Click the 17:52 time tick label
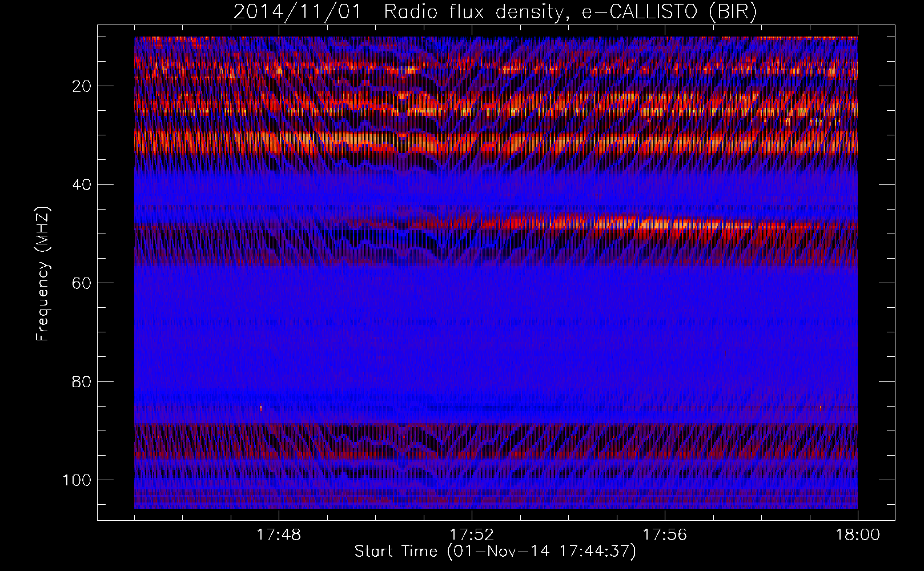Viewport: 924px width, 571px height. [x=472, y=535]
